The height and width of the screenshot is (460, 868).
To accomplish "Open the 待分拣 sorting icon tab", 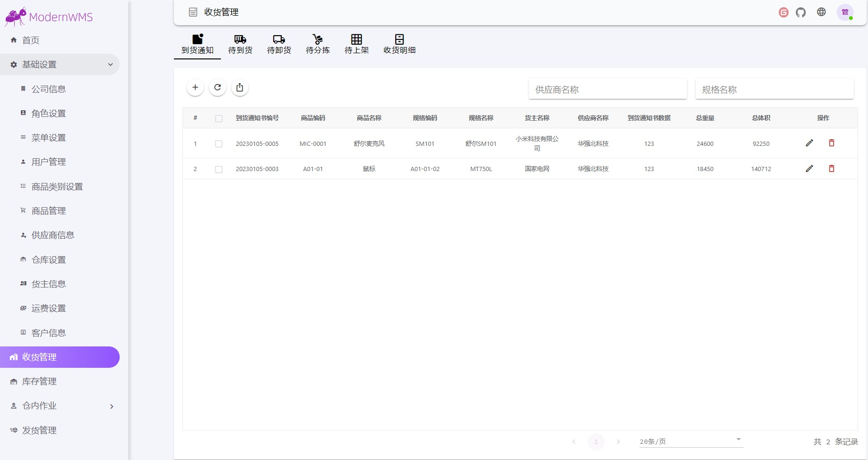I will [x=317, y=44].
